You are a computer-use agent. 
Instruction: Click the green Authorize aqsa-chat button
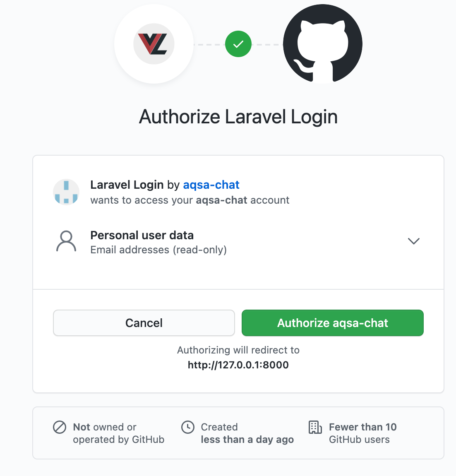(x=333, y=323)
